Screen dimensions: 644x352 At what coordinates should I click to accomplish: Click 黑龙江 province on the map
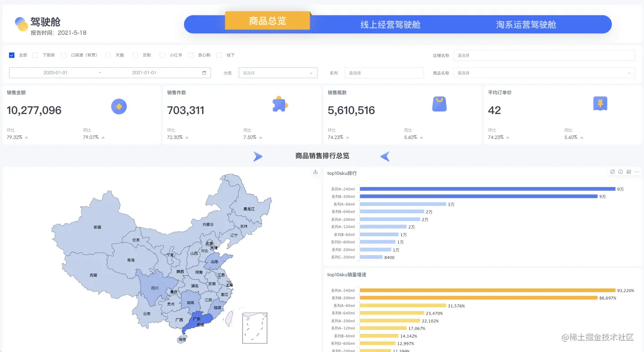[x=249, y=209]
